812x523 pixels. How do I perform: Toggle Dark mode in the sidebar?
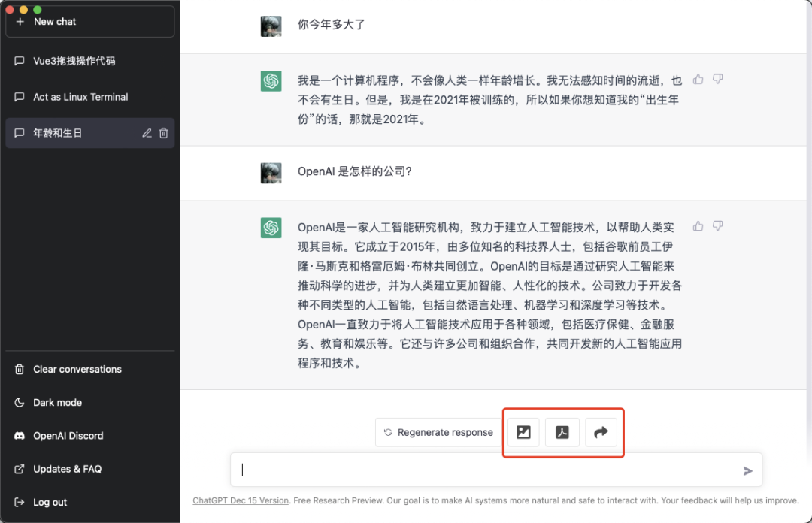click(56, 402)
